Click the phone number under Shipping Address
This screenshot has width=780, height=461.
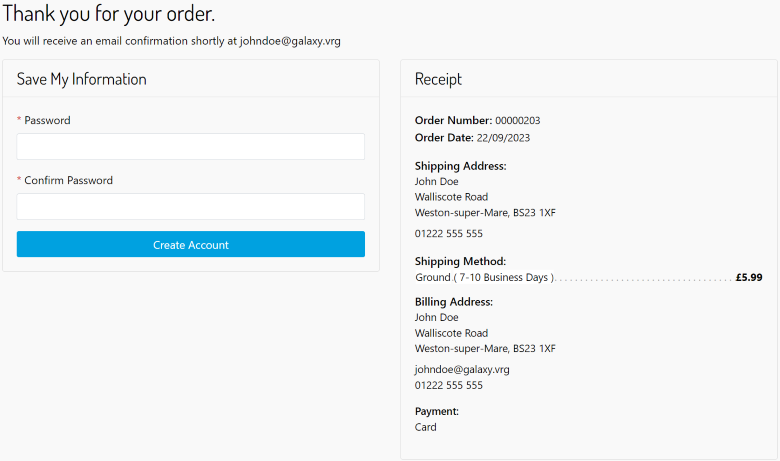[x=448, y=233]
